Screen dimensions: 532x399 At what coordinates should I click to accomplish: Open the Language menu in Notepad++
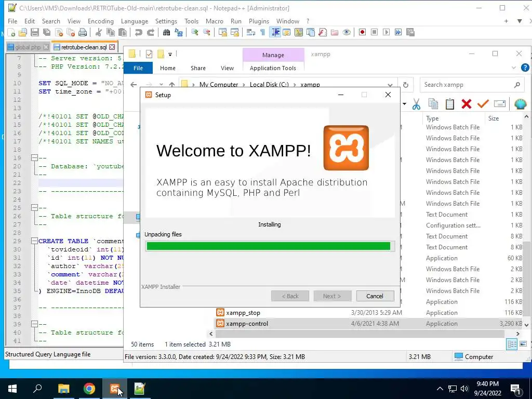[135, 21]
